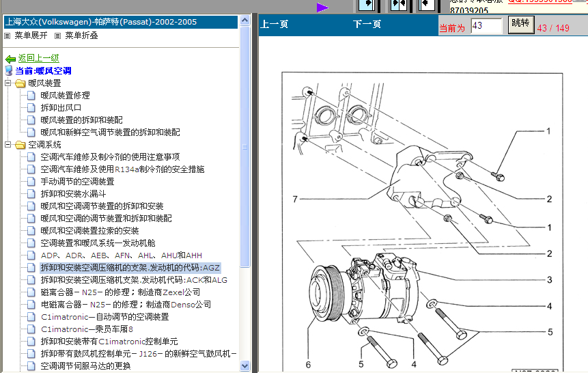Screen dimensions: 588x373
Task: Click the page icon beside 手动调节的空调装置
Action: coord(31,182)
